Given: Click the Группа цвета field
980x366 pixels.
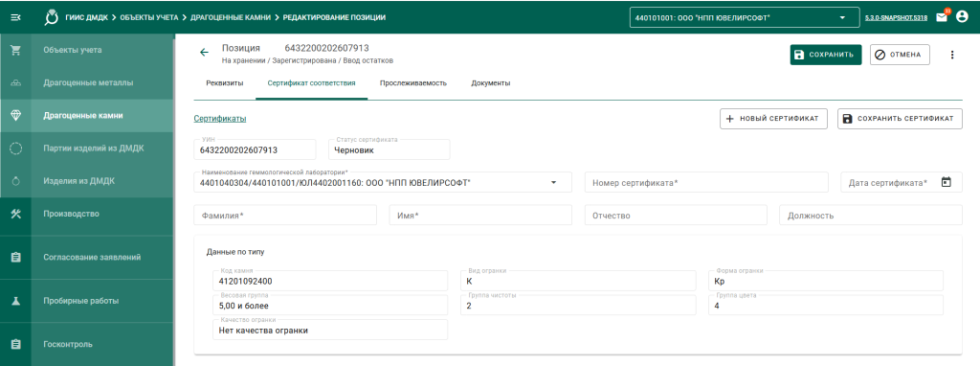Looking at the screenshot, I should click(x=826, y=306).
